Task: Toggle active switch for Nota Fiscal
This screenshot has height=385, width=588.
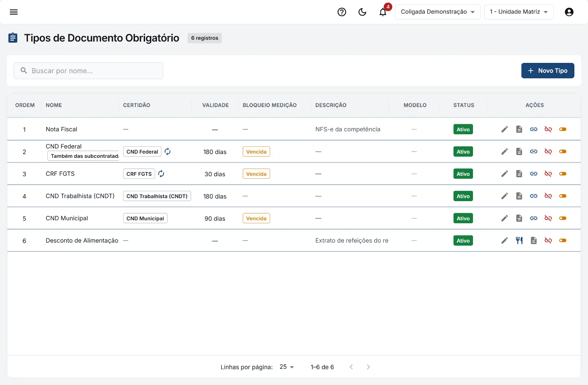Action: click(563, 129)
